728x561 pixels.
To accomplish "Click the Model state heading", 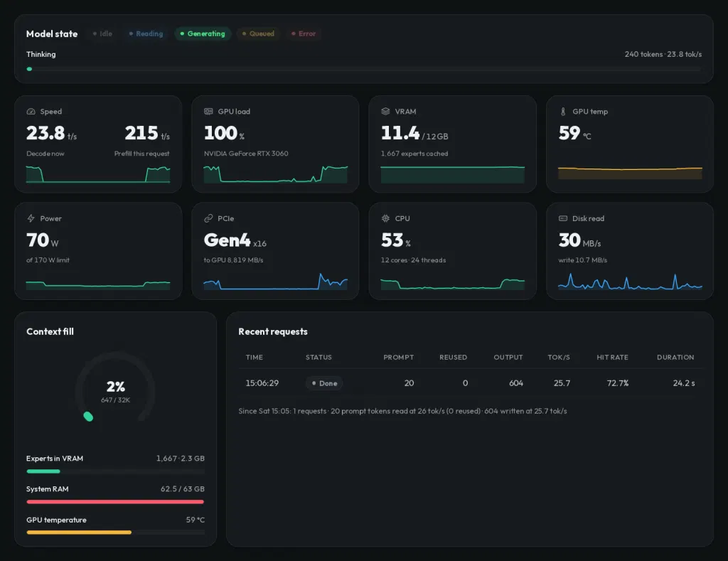I will (x=52, y=33).
